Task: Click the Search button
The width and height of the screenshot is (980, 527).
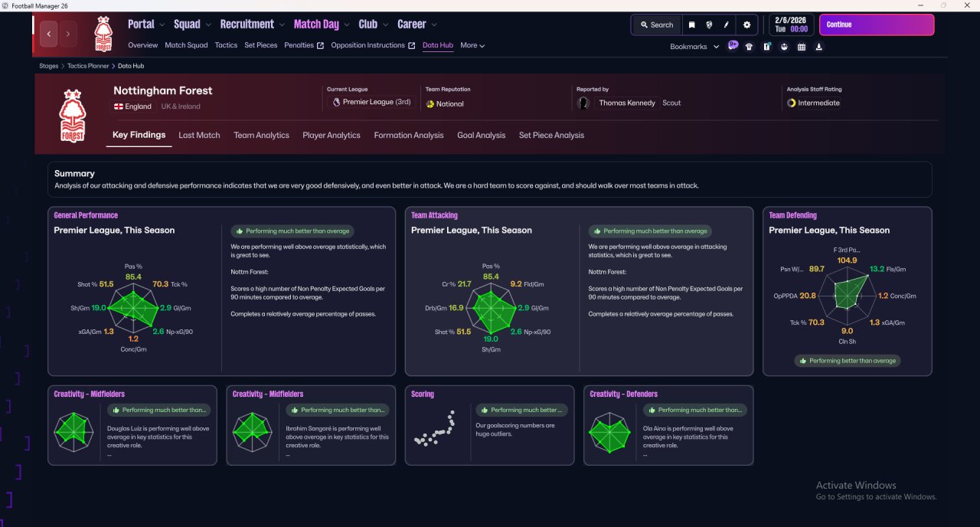Action: pyautogui.click(x=656, y=25)
